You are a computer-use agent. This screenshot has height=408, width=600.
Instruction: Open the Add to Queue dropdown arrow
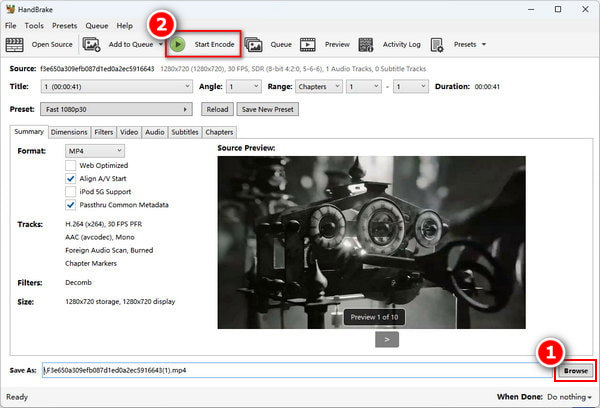click(161, 44)
